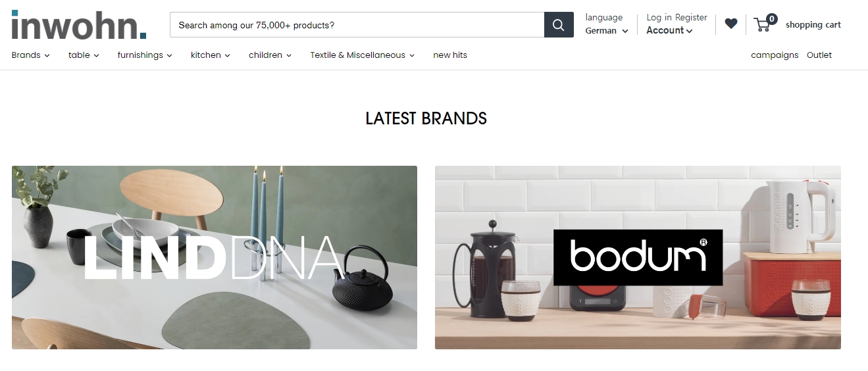This screenshot has height=371, width=868.
Task: Open the campaigns link
Action: [x=775, y=55]
